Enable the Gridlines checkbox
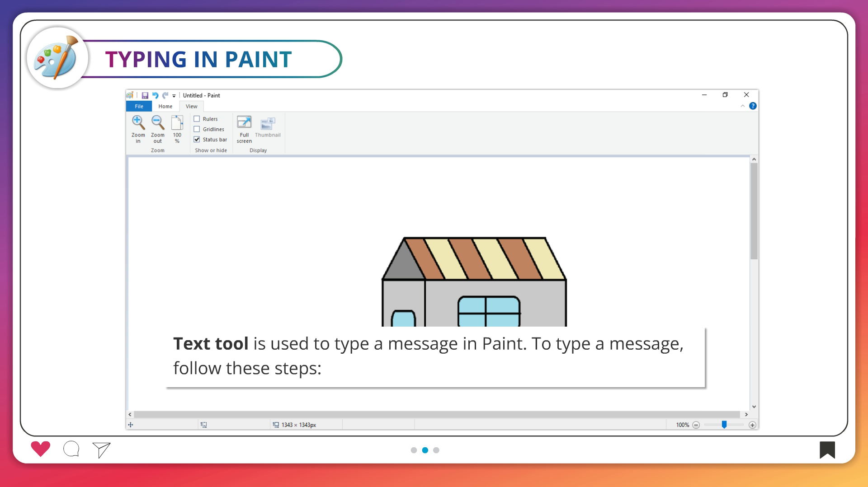This screenshot has height=487, width=868. pos(197,129)
